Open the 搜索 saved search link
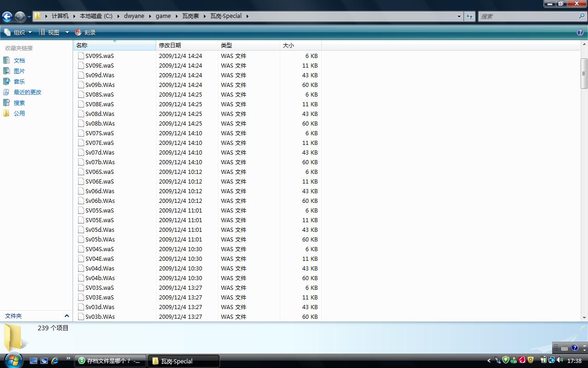The width and height of the screenshot is (588, 368). [19, 103]
